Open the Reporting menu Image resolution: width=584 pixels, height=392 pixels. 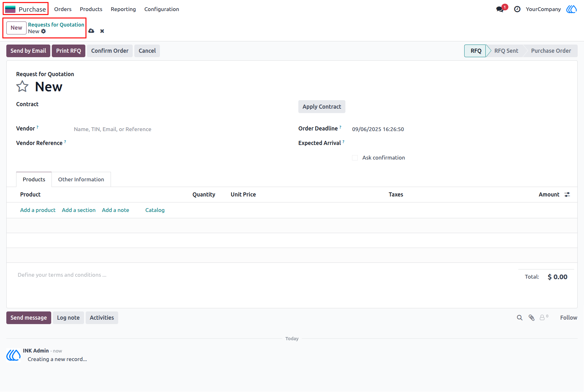click(123, 9)
